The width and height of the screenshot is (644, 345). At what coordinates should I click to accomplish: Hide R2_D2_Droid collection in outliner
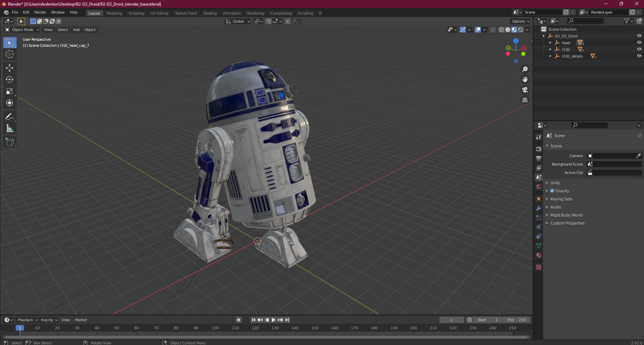639,36
